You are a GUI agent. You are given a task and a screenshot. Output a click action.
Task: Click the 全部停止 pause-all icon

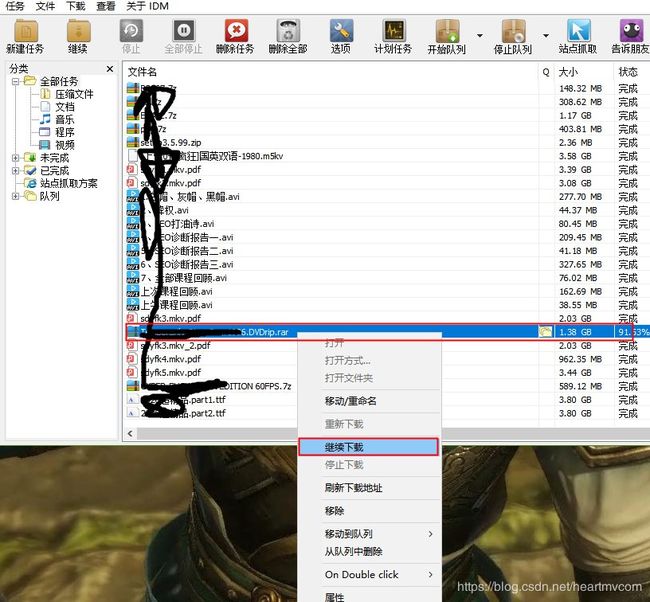[x=184, y=36]
